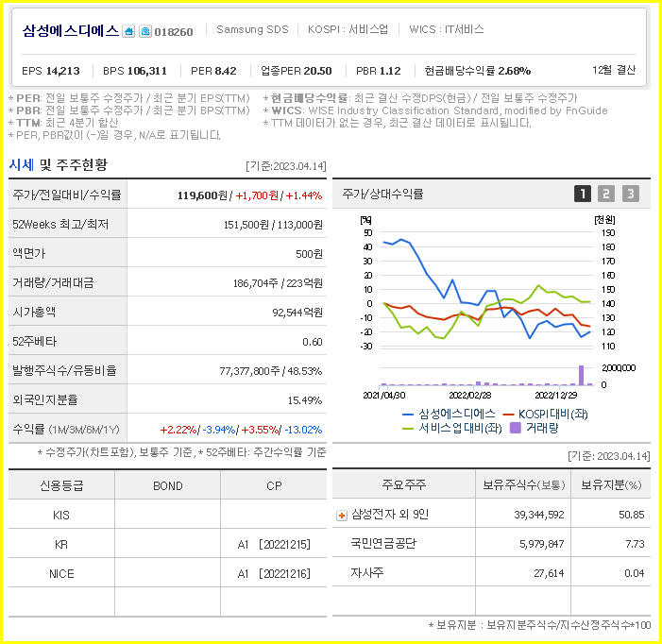This screenshot has height=644, width=662.
Task: Click the CP column header
Action: (274, 486)
